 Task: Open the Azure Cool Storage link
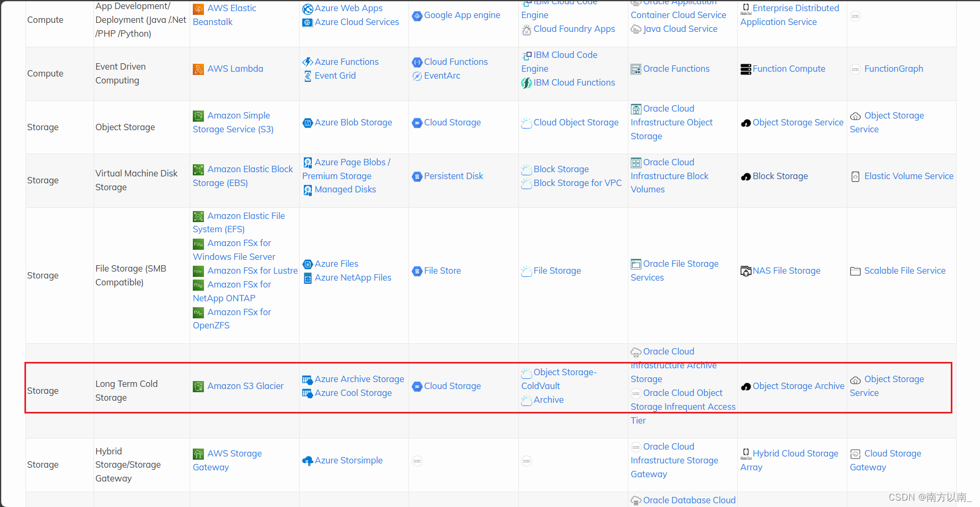tap(353, 393)
